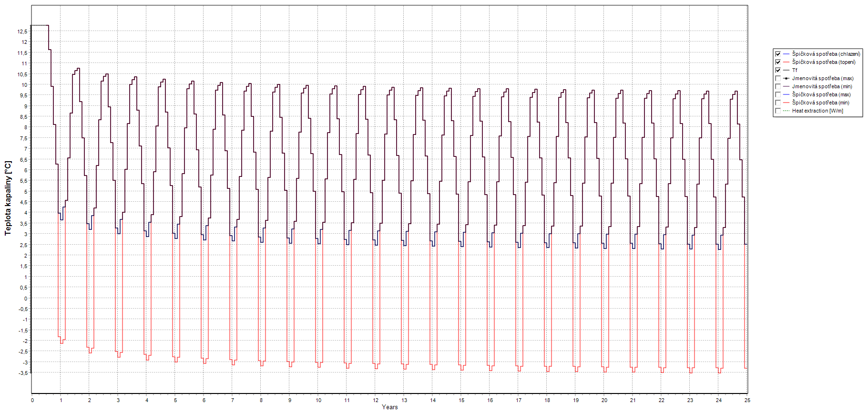This screenshot has width=868, height=414.
Task: Click the blue line sample for chlazení
Action: tap(786, 54)
